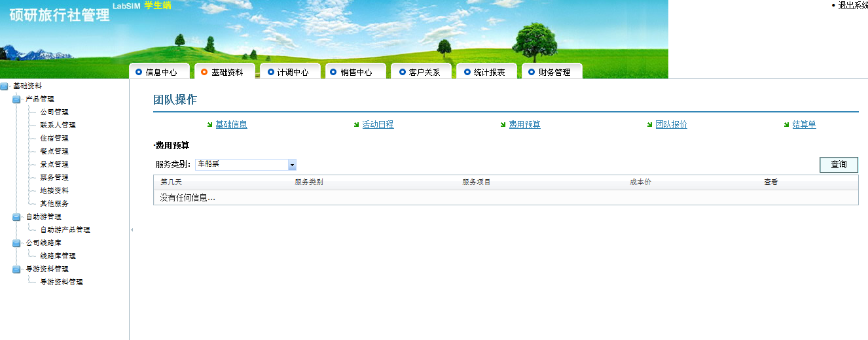Open 票务管理 from the sidebar
The width and height of the screenshot is (868, 340).
tap(54, 178)
